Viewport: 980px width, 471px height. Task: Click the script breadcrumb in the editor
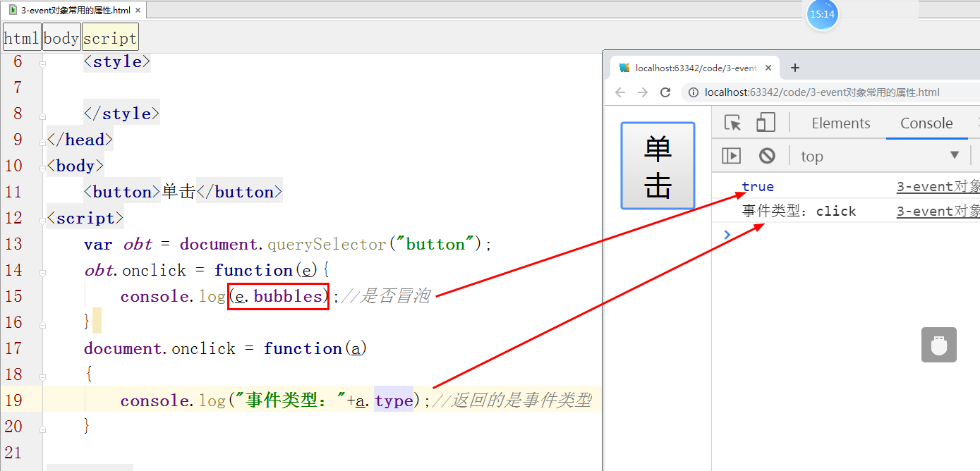109,37
